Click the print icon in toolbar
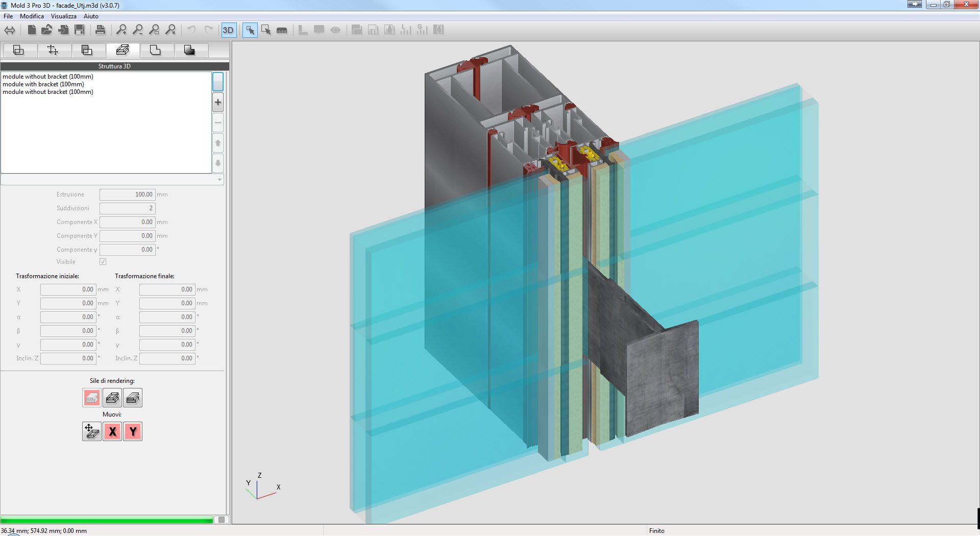The image size is (980, 536). tap(101, 30)
